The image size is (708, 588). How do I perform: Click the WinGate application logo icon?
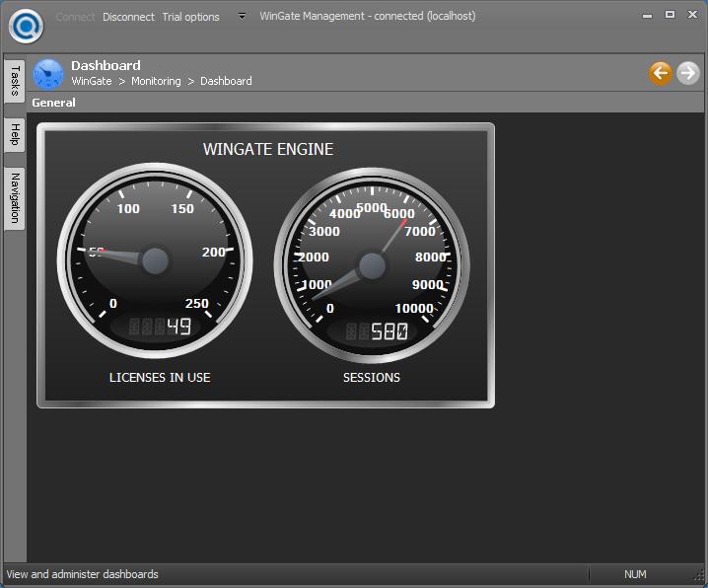[x=27, y=27]
